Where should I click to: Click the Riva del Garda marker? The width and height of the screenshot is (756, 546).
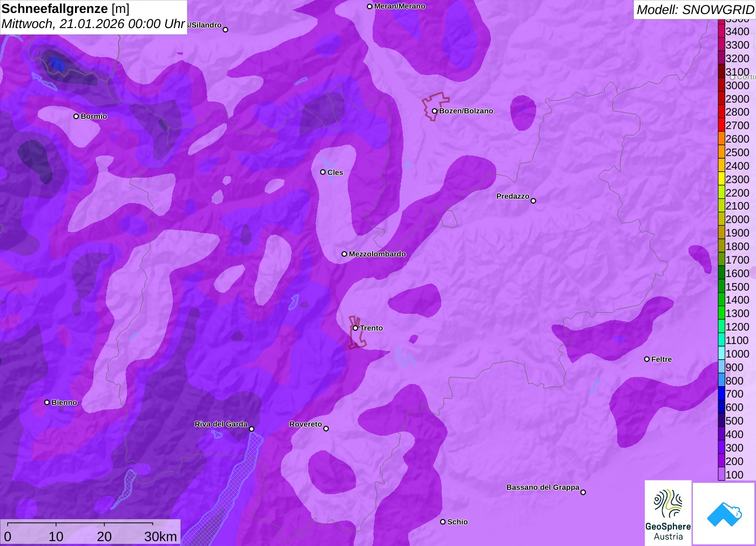(x=252, y=429)
